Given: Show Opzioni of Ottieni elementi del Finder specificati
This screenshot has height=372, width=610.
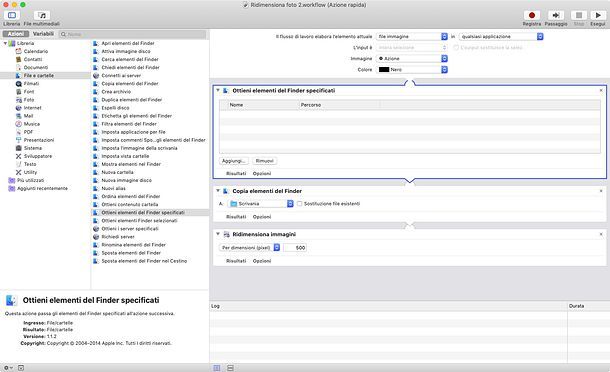Looking at the screenshot, I should pos(262,174).
